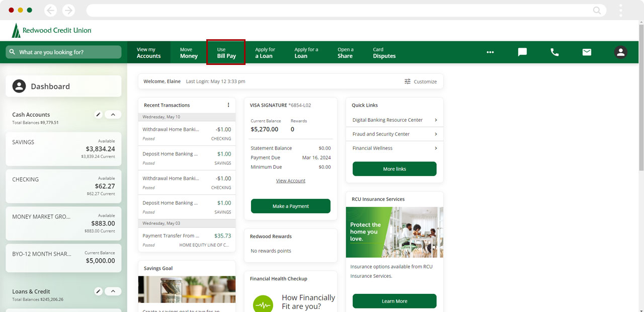The height and width of the screenshot is (312, 644).
Task: Click the VISA SIGNATURE *6854-L02 heading
Action: (x=280, y=105)
